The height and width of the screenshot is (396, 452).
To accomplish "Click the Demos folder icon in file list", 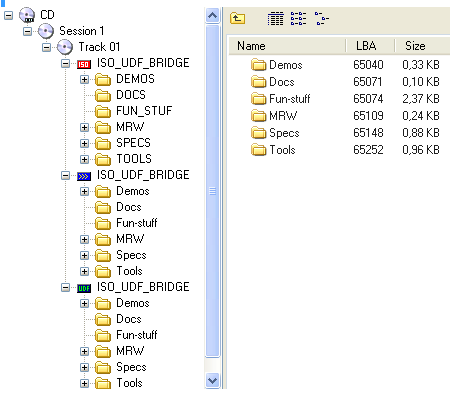I will point(258,65).
